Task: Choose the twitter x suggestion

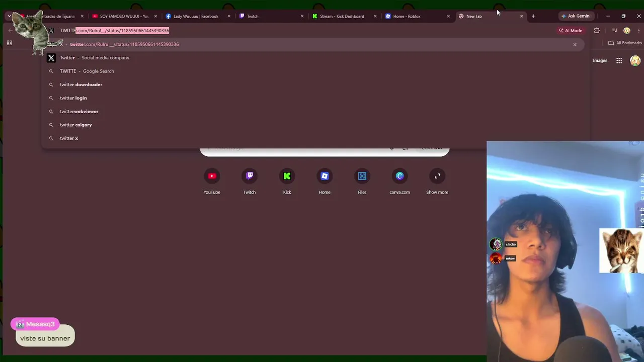Action: (x=313, y=138)
